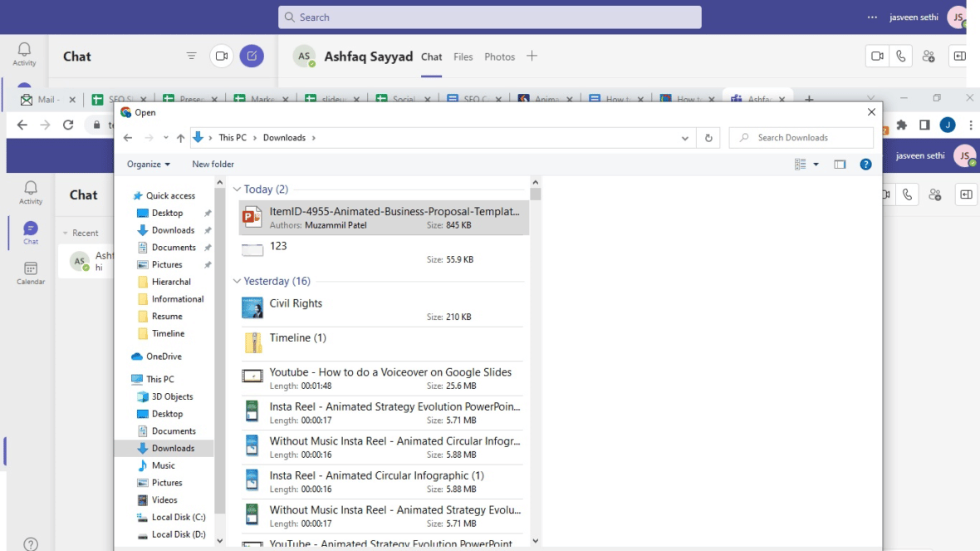Click inside the Search Downloads box

click(x=797, y=137)
